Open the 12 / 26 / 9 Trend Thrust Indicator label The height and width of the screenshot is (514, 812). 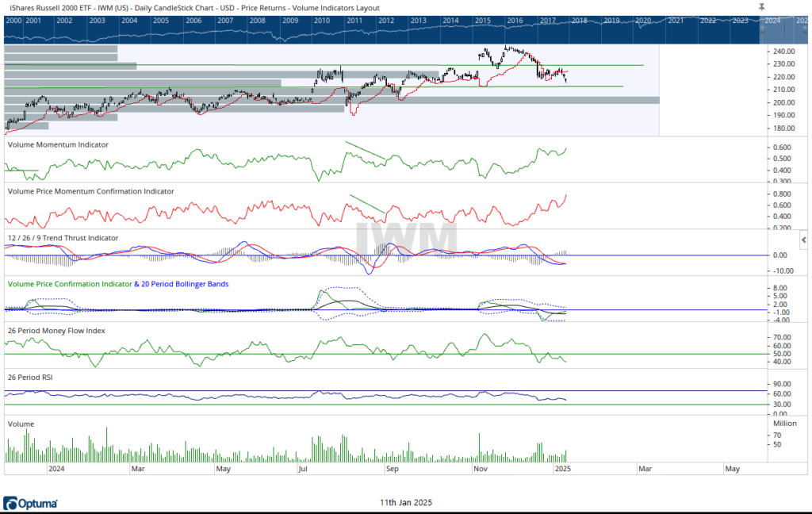point(63,238)
